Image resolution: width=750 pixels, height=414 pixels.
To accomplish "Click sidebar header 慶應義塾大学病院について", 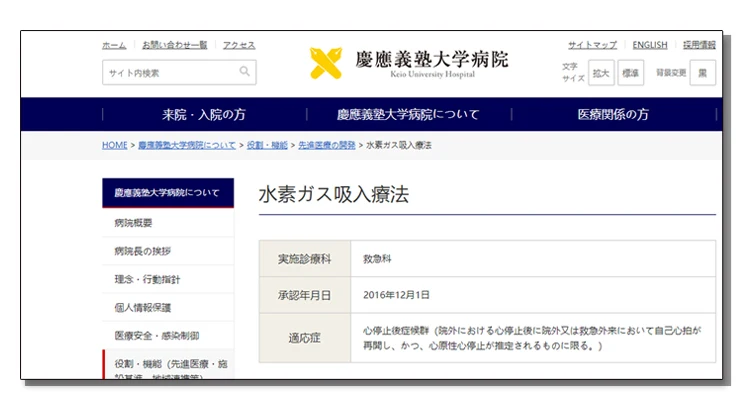I will pos(168,193).
